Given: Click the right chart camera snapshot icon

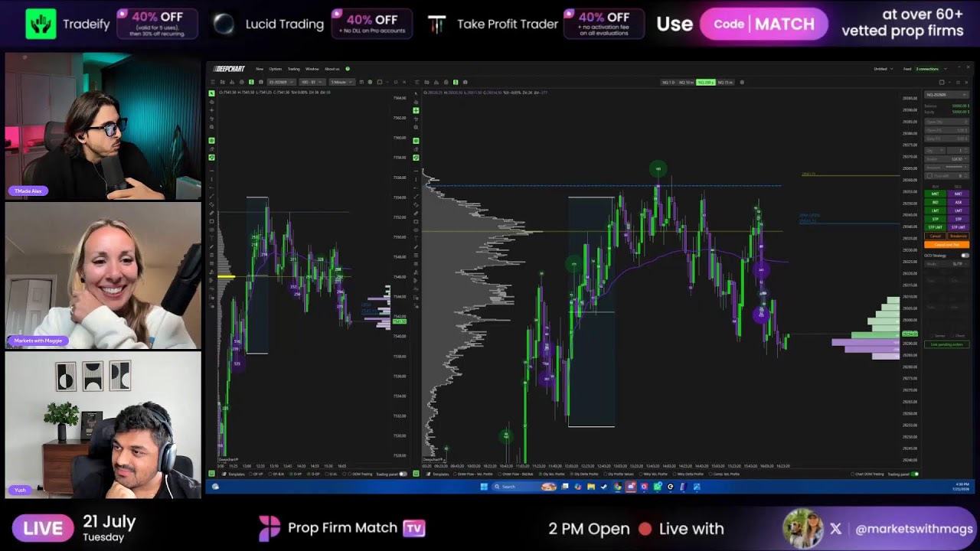Looking at the screenshot, I should point(465,82).
